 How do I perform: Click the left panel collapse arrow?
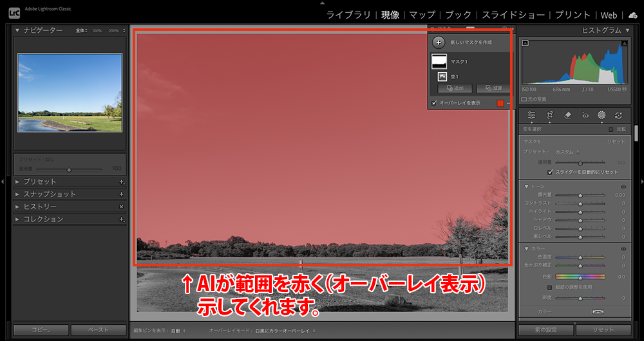point(3,181)
